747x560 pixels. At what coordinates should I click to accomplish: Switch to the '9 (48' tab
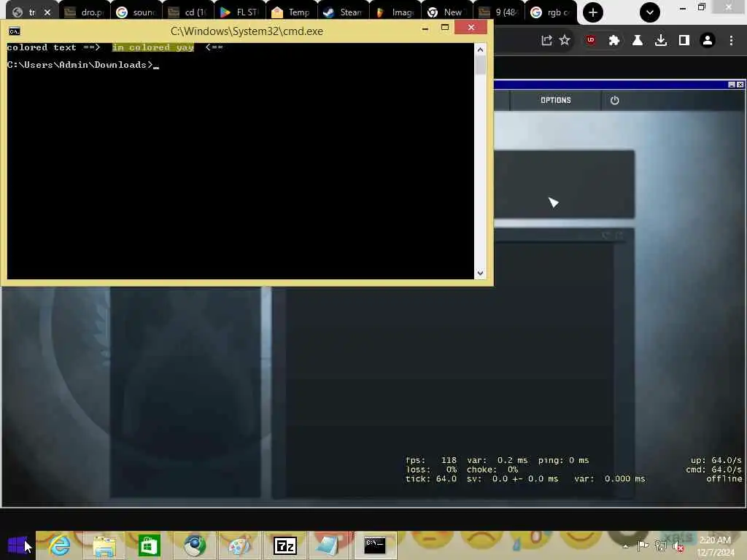(x=499, y=12)
